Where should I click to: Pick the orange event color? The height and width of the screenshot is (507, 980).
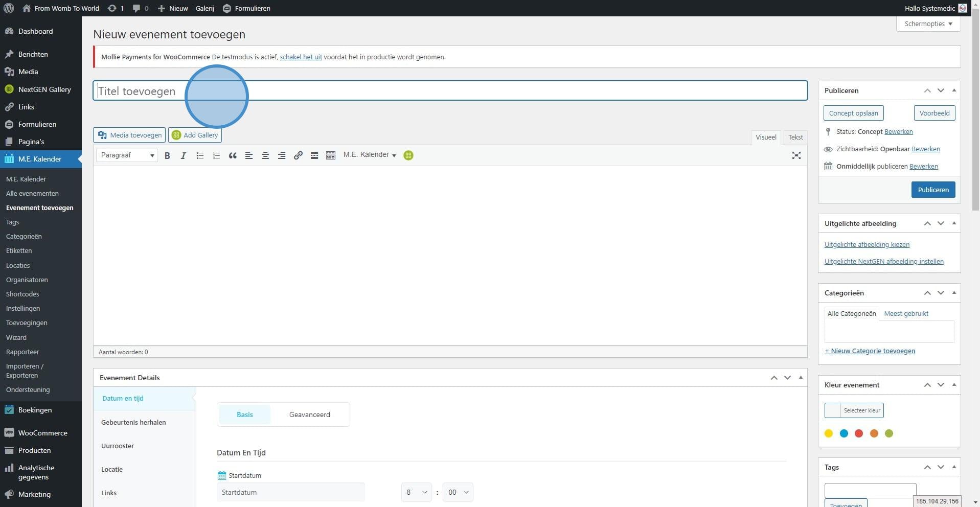point(874,433)
